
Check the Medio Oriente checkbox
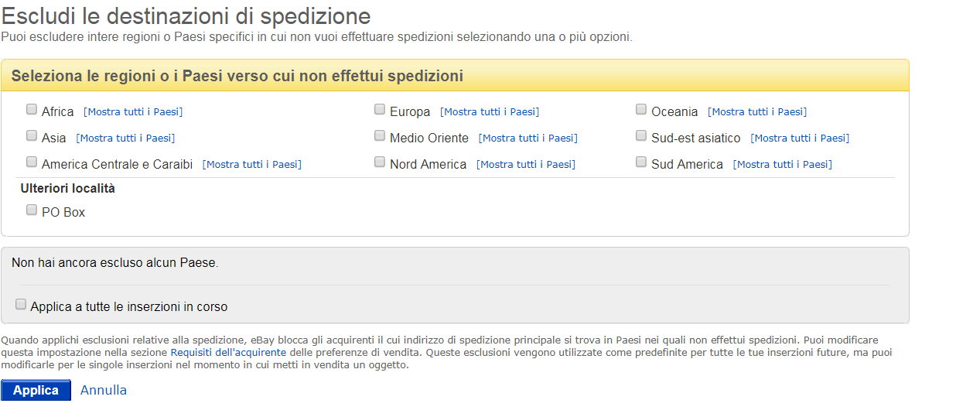point(380,136)
